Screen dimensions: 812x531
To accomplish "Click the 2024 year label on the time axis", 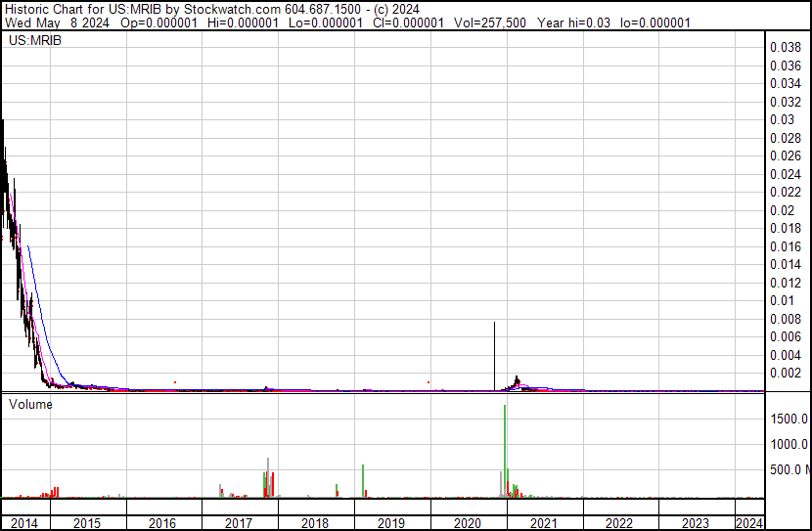I will click(749, 523).
